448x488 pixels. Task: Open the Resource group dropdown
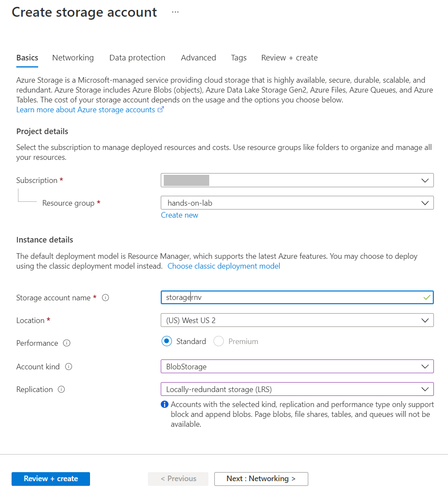coord(297,203)
